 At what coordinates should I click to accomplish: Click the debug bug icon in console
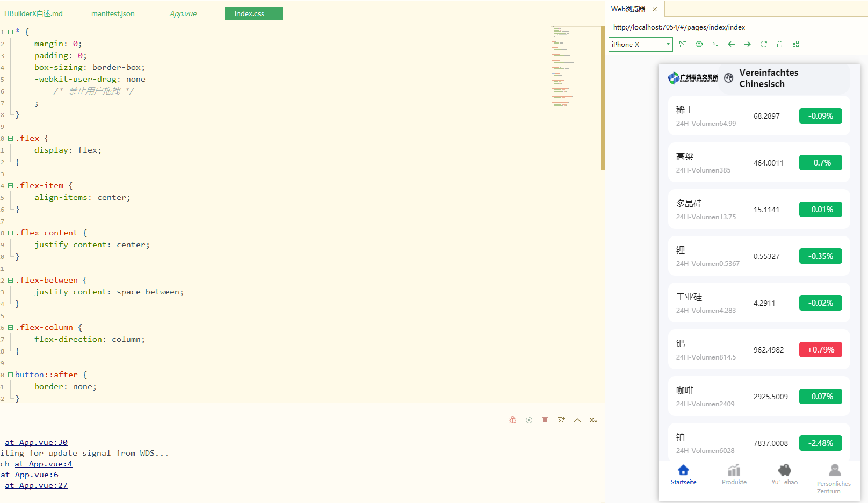pyautogui.click(x=512, y=420)
